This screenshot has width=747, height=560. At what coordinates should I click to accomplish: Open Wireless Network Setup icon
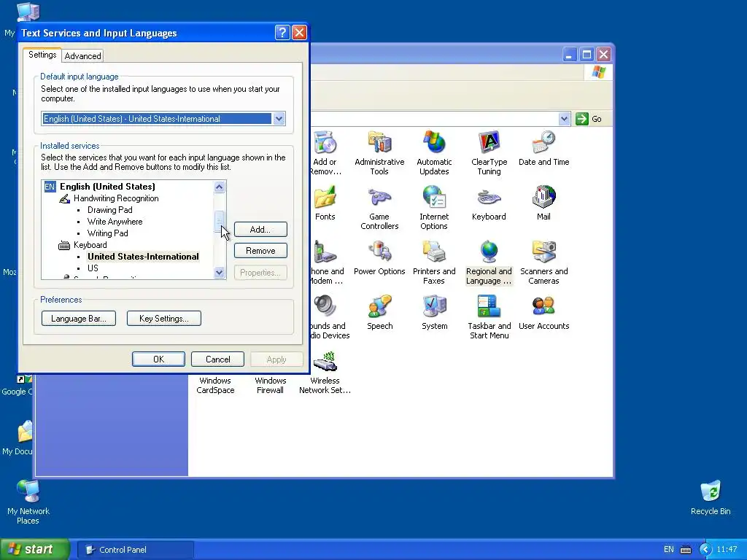point(325,372)
